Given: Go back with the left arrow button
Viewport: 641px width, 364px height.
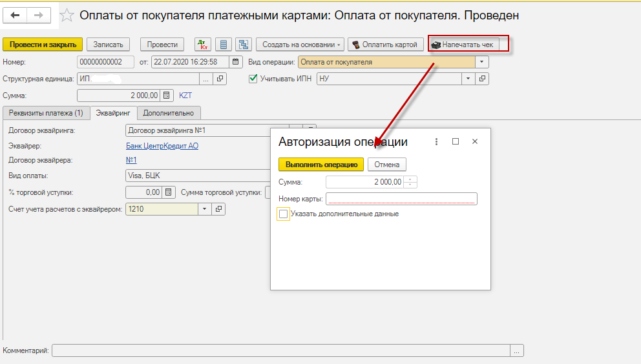Looking at the screenshot, I should click(x=15, y=15).
